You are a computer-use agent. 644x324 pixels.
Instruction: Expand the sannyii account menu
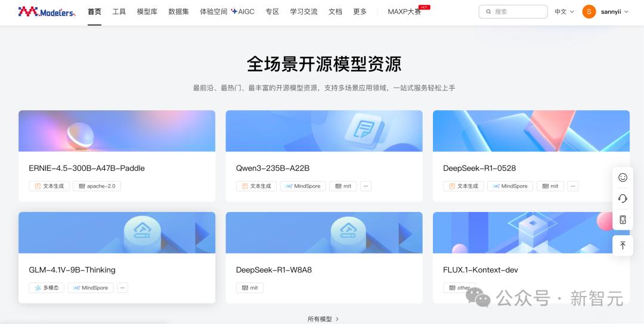pyautogui.click(x=615, y=12)
